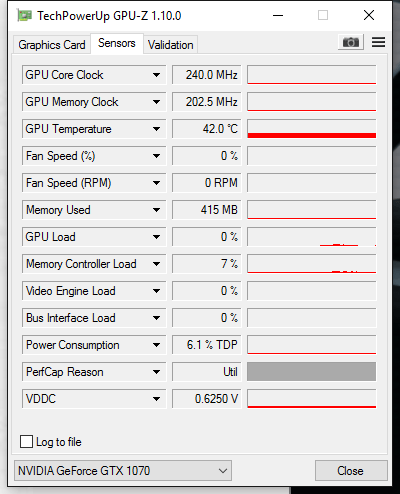Viewport: 400px width, 494px height.
Task: Click the Close button
Action: pos(351,471)
